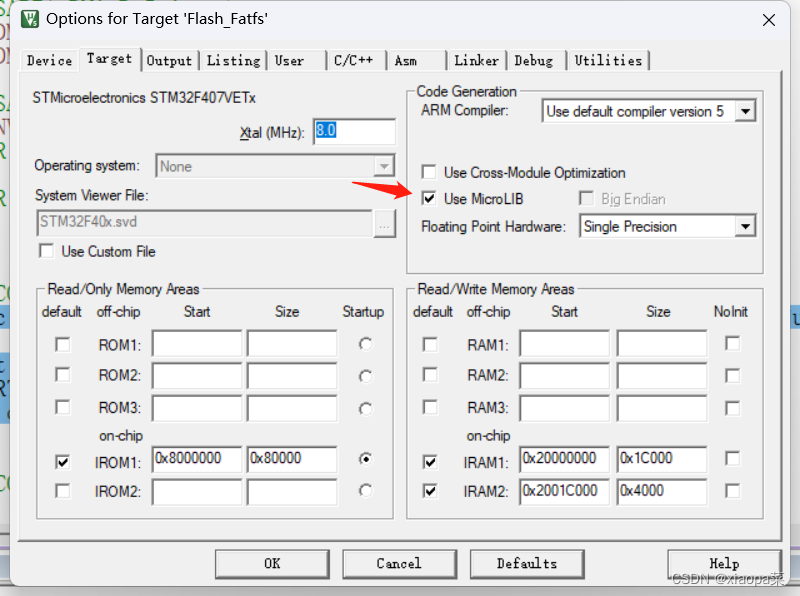
Task: Click the ROM1 Start field
Action: 197,343
